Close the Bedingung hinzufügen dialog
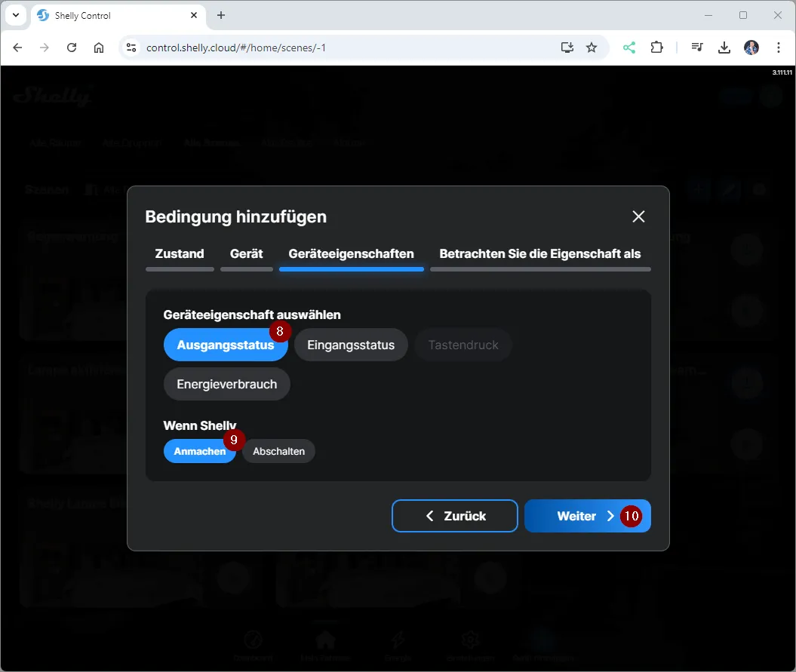796x672 pixels. (638, 216)
